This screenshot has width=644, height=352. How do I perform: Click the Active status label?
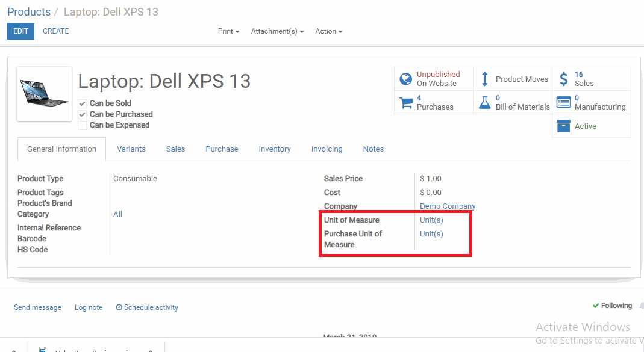pos(586,126)
